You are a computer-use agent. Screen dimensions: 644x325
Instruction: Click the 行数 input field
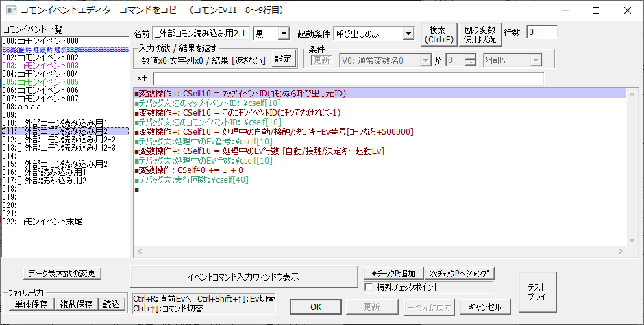pos(542,32)
